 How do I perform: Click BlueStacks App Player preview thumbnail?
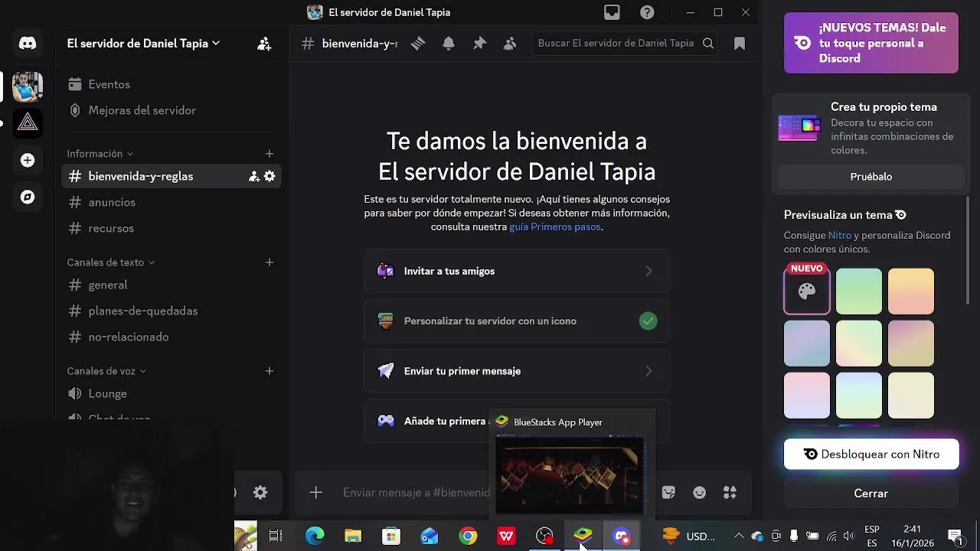(x=568, y=474)
